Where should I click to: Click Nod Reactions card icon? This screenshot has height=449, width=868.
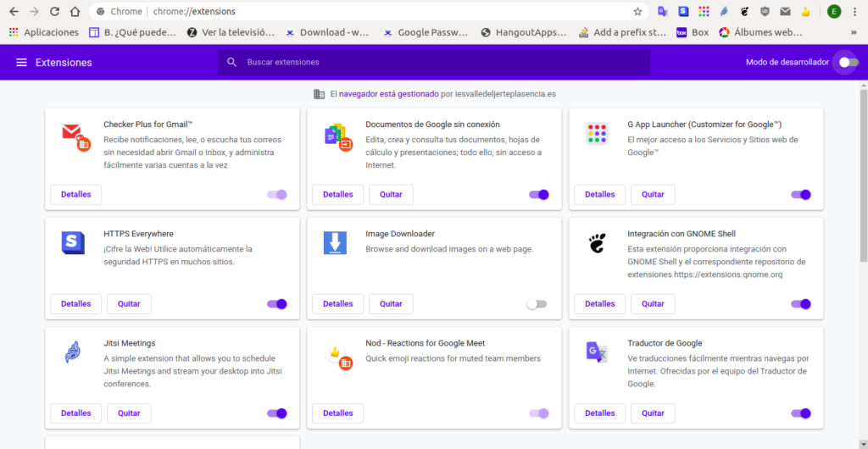pyautogui.click(x=338, y=356)
